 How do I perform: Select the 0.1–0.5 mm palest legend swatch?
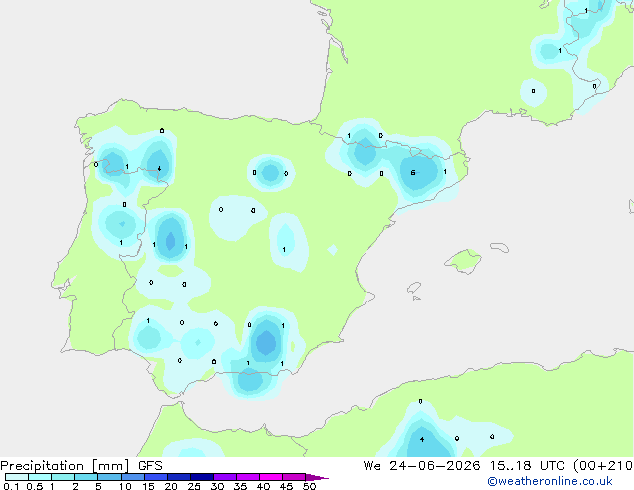pos(17,477)
